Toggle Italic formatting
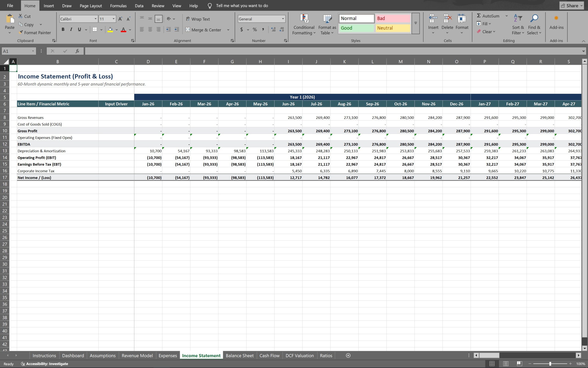 point(71,29)
